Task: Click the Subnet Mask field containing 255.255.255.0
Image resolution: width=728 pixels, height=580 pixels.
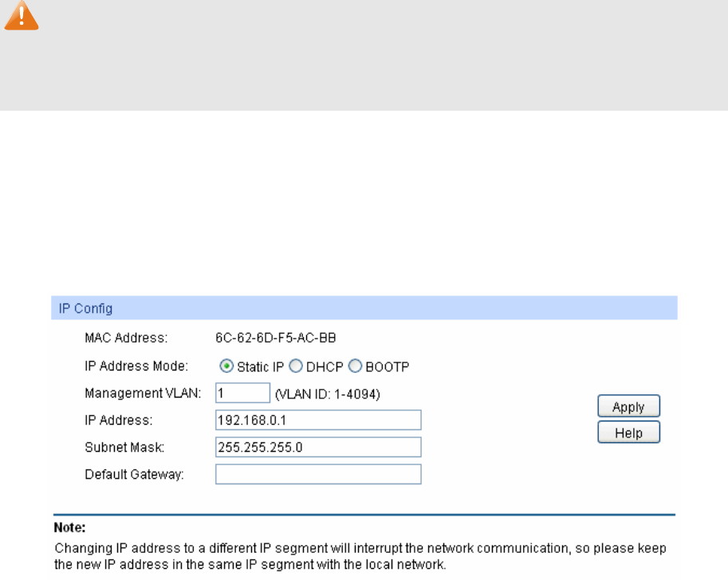Action: pyautogui.click(x=317, y=447)
